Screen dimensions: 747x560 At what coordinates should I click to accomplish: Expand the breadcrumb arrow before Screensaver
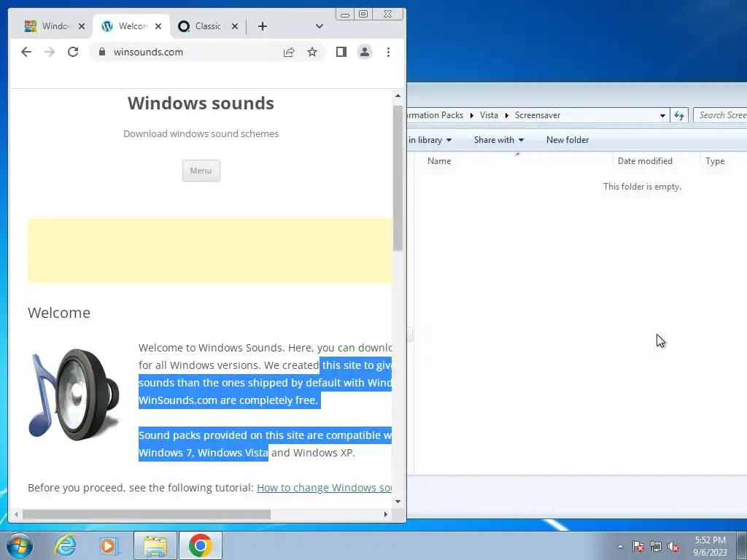pyautogui.click(x=507, y=115)
